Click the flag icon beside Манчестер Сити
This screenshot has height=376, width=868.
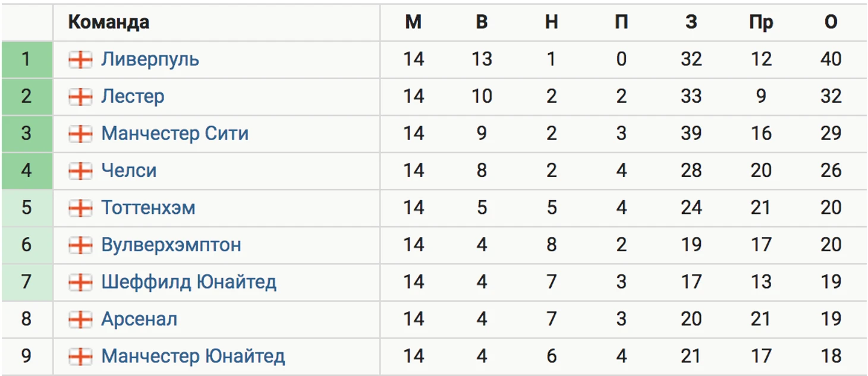pos(80,134)
